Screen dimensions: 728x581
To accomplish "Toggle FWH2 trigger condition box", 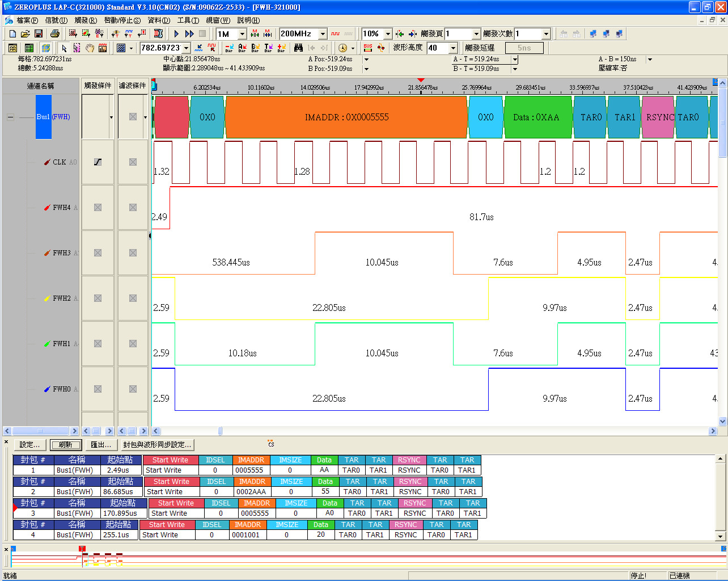I will coord(98,298).
